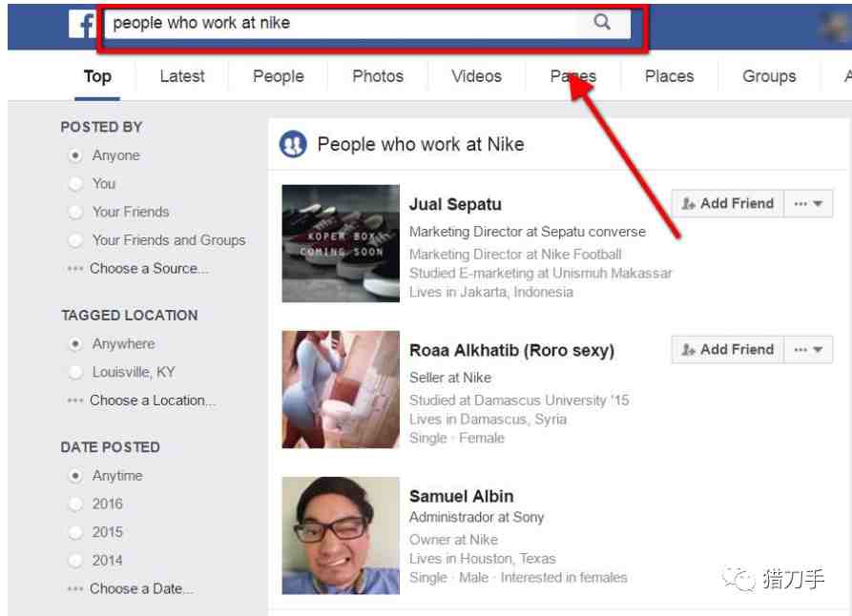Add Roaa Alkhatib as a friend
Viewport: 852px width, 616px height.
pyautogui.click(x=728, y=350)
